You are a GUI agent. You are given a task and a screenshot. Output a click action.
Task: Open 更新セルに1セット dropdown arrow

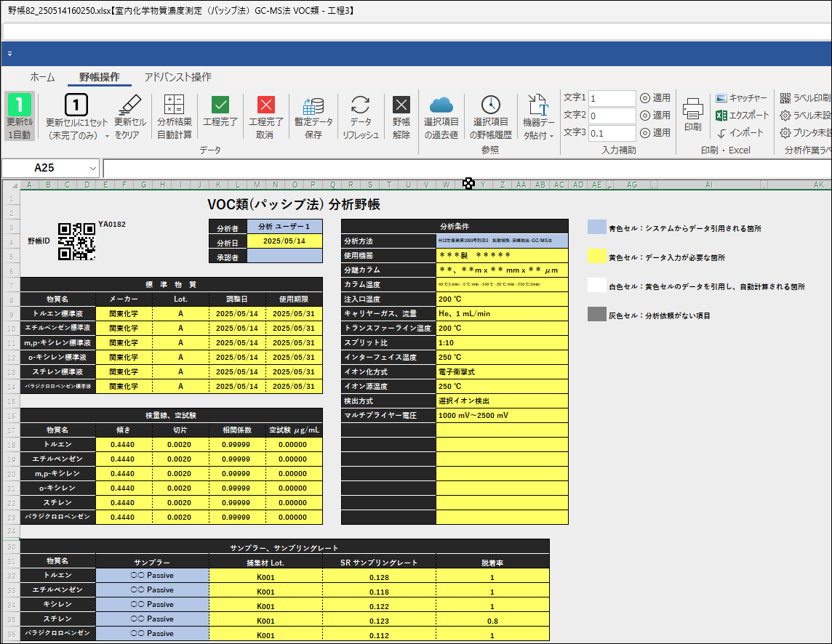click(x=107, y=136)
